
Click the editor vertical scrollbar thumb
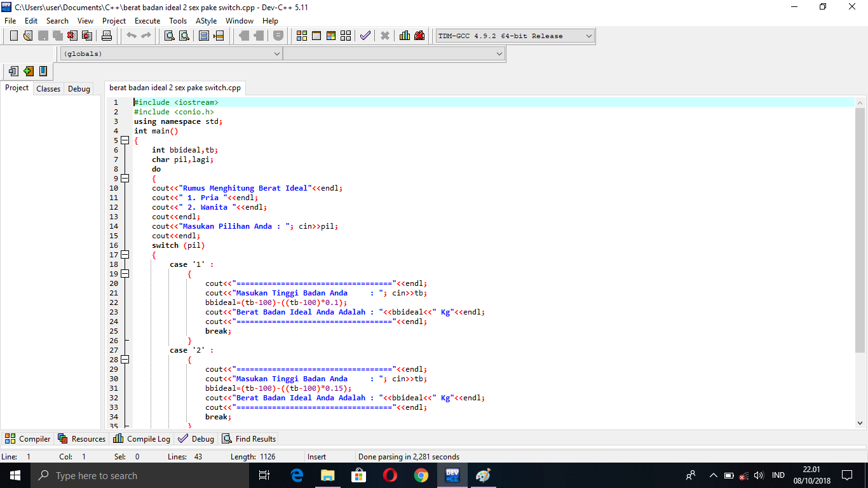point(860,230)
